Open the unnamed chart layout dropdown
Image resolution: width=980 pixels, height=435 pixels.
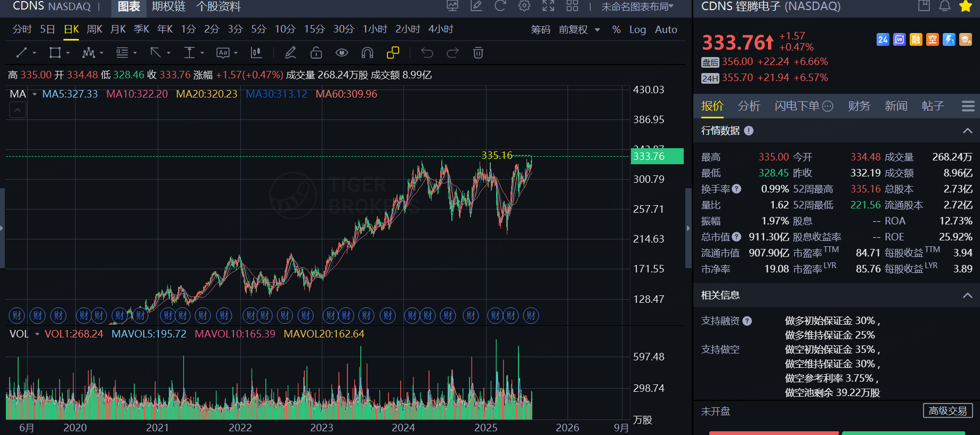(x=637, y=6)
